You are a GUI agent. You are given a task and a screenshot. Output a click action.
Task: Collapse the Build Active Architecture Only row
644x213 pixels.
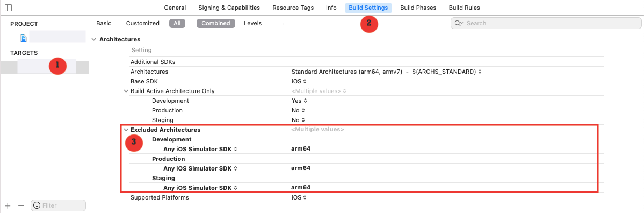pos(126,91)
